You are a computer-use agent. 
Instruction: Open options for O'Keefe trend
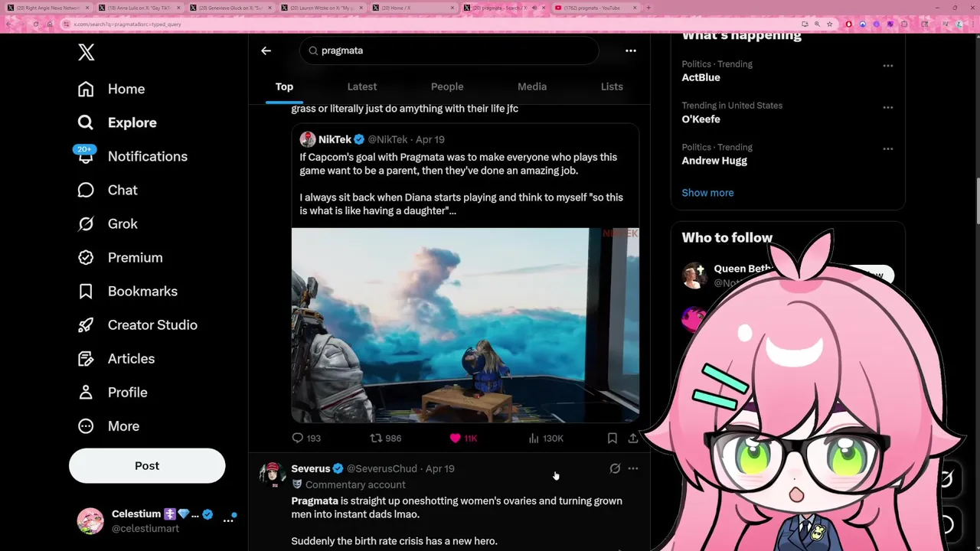point(888,107)
